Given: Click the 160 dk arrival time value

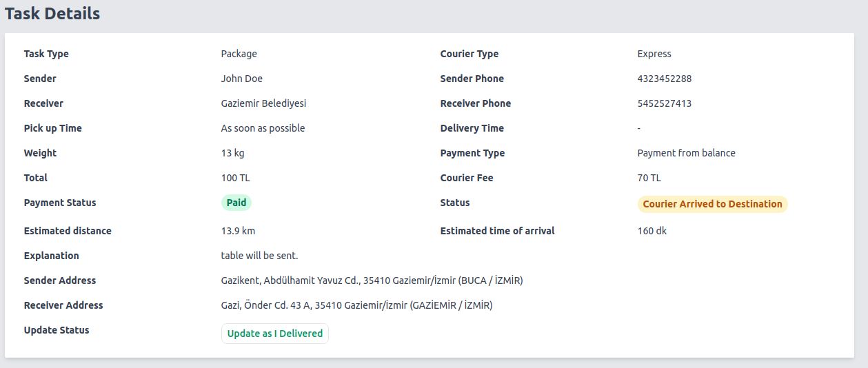Looking at the screenshot, I should pos(652,231).
